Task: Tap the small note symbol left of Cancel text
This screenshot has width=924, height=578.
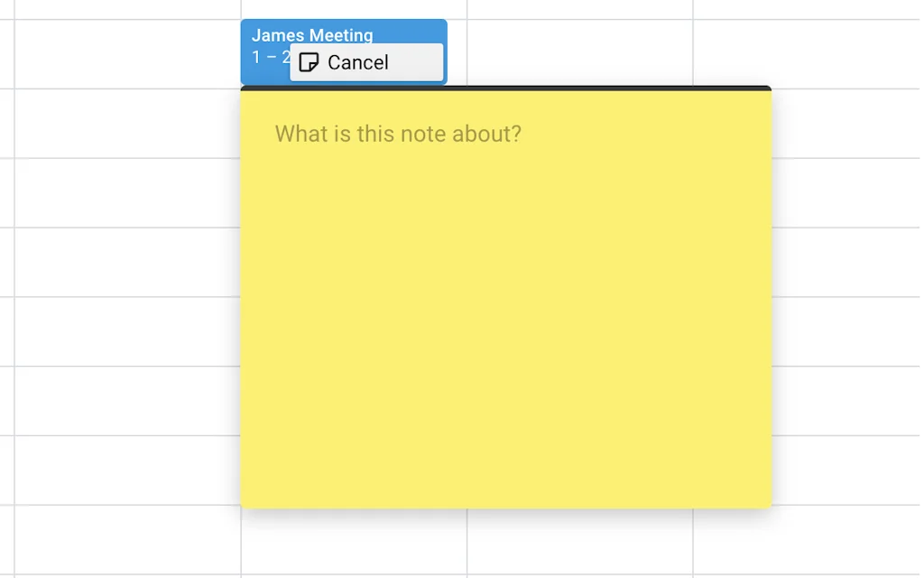Action: pyautogui.click(x=310, y=62)
